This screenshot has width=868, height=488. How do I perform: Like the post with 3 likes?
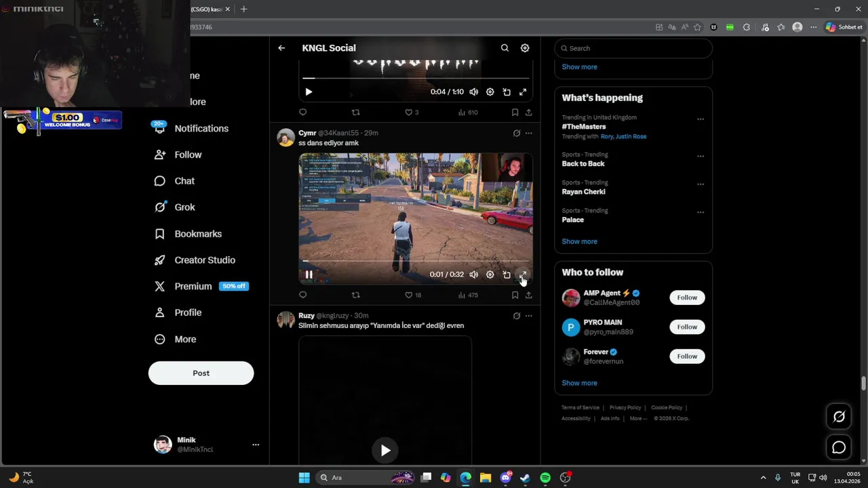pos(412,113)
